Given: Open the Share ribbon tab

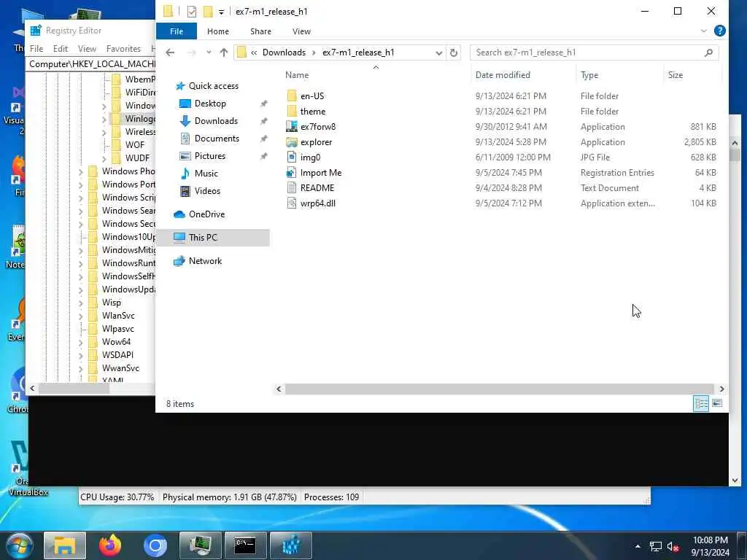Looking at the screenshot, I should [260, 31].
